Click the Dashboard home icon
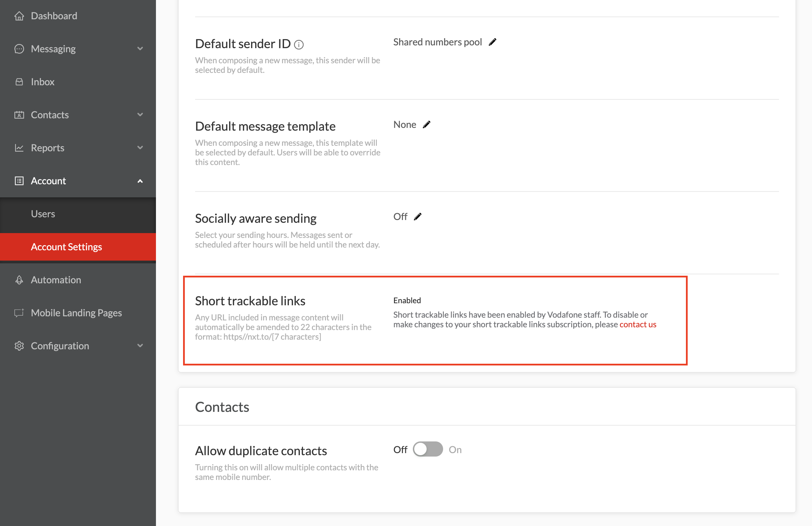Viewport: 812px width, 526px height. click(19, 16)
